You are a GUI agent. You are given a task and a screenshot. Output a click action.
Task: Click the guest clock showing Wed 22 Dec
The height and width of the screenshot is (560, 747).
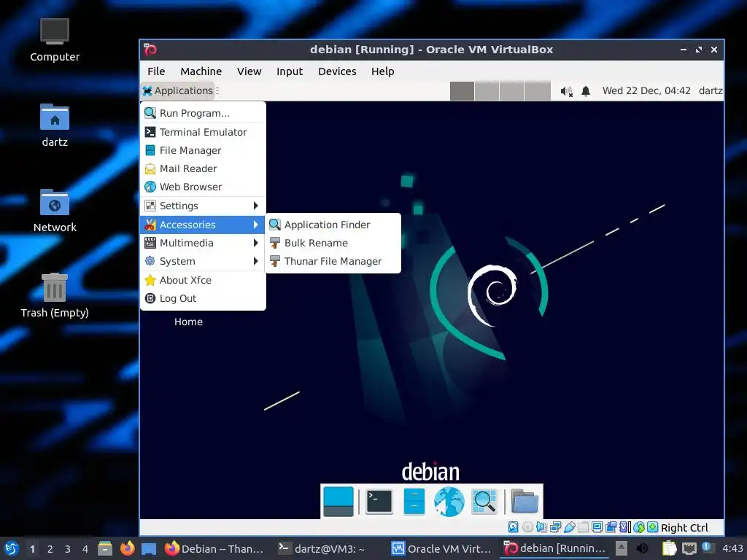[646, 90]
